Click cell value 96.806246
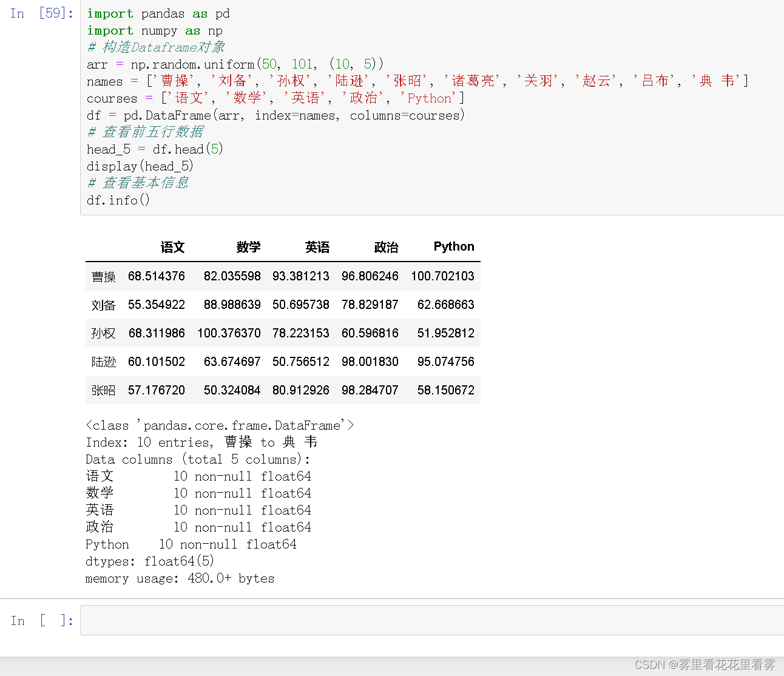Image resolution: width=784 pixels, height=676 pixels. point(370,276)
